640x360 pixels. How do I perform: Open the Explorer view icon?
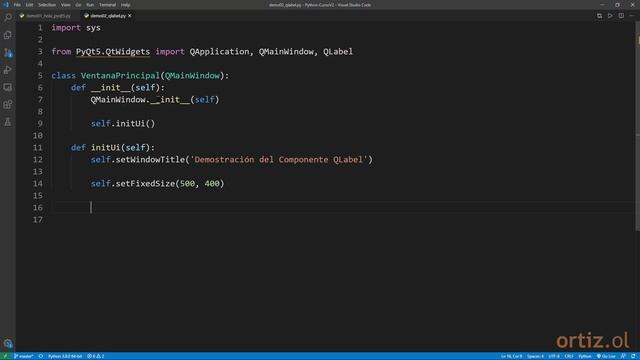tap(8, 35)
